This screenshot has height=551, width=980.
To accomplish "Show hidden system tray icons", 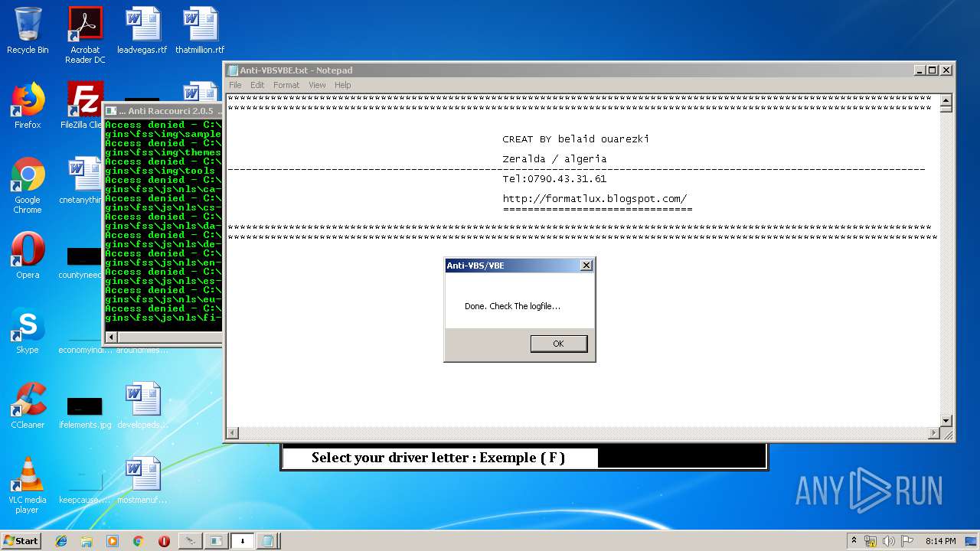I will [x=854, y=540].
